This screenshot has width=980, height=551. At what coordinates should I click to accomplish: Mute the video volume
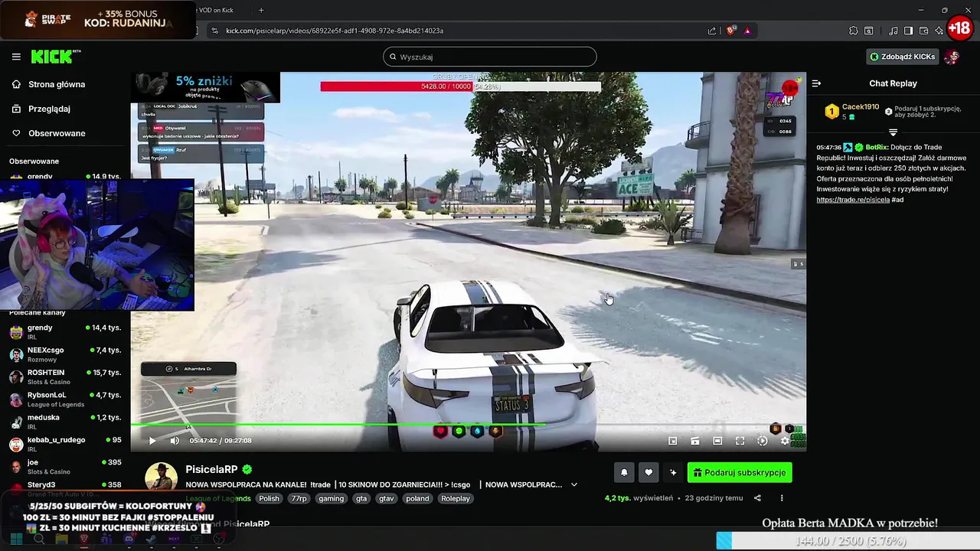175,441
